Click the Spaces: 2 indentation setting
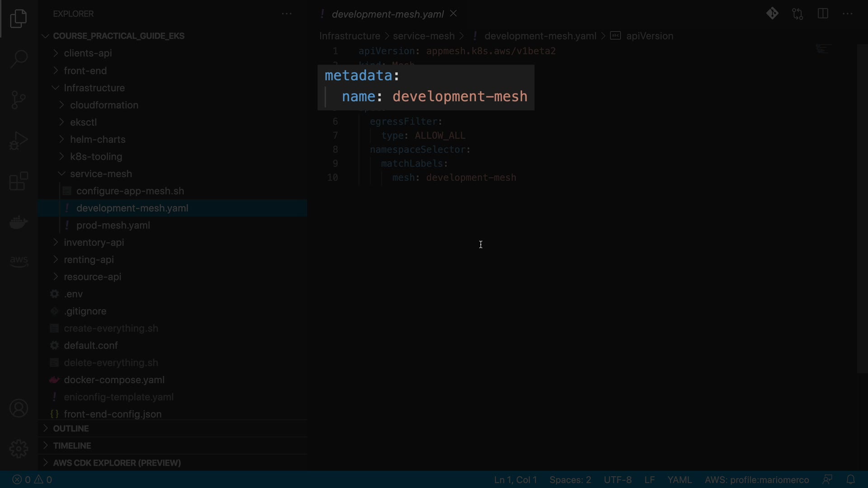 point(570,479)
